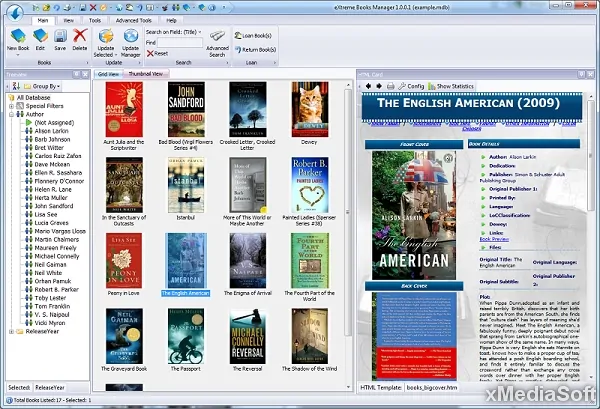The width and height of the screenshot is (600, 409).
Task: Pin the HTML Card panel
Action: point(582,74)
